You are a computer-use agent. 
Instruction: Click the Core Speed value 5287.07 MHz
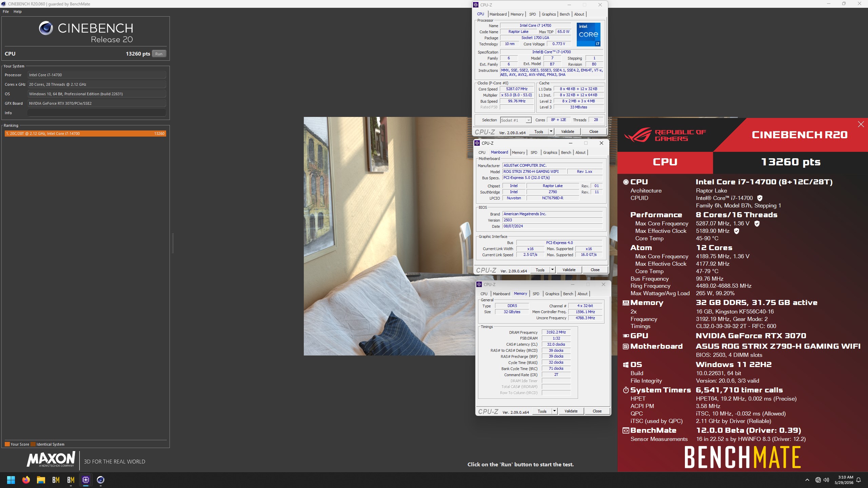[x=517, y=89]
